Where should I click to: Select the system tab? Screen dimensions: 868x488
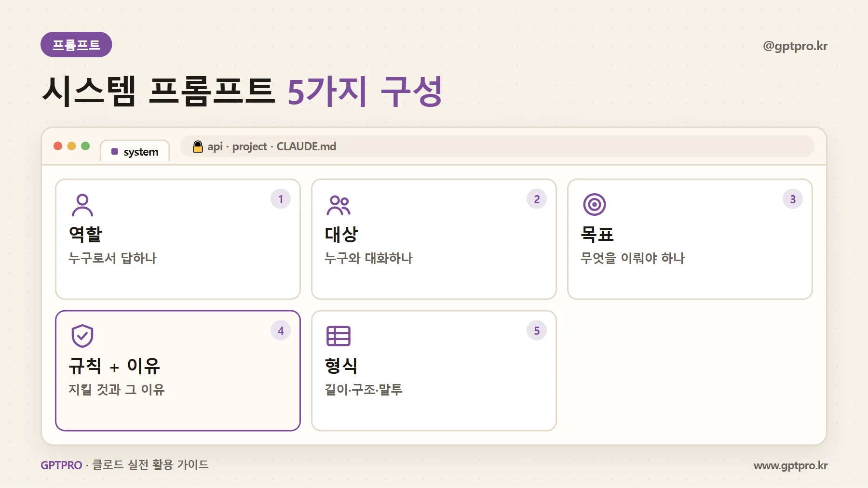pos(135,151)
